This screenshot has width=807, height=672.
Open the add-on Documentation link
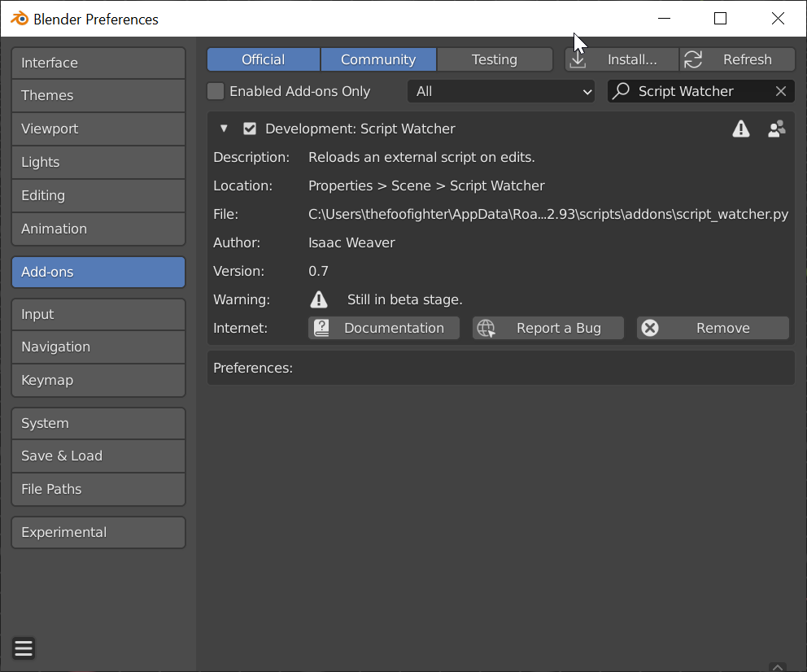pyautogui.click(x=383, y=328)
